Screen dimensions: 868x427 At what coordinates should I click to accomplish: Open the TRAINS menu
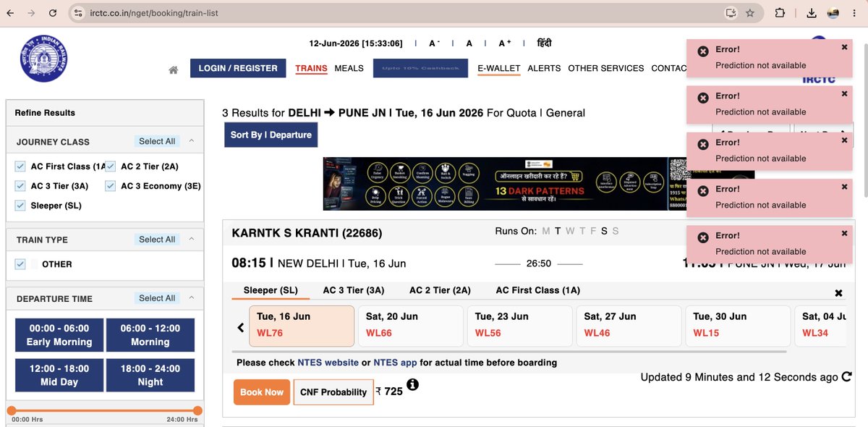(311, 68)
